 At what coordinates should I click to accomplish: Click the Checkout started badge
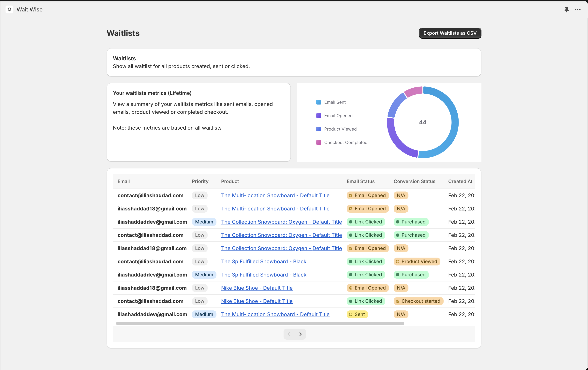tap(418, 301)
